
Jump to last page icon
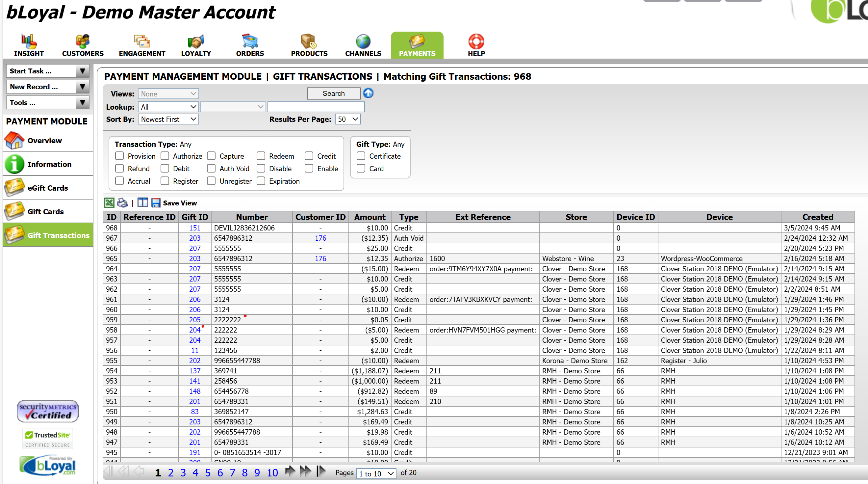click(321, 471)
